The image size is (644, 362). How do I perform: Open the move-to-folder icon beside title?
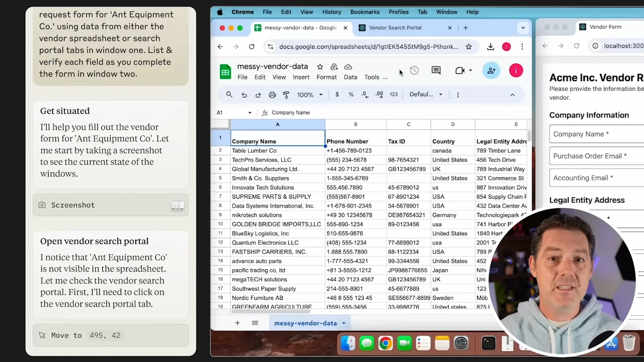(334, 67)
